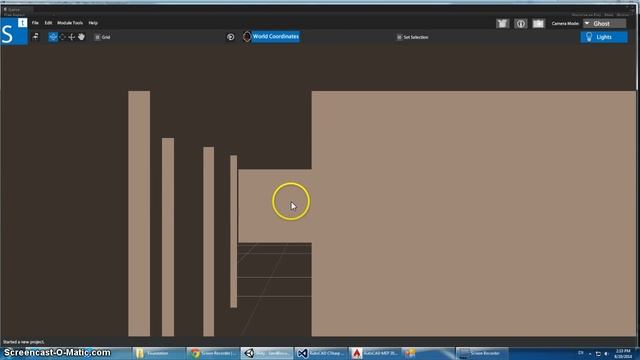Click the box icon in top right
Screen dimensions: 640x360
point(502,24)
